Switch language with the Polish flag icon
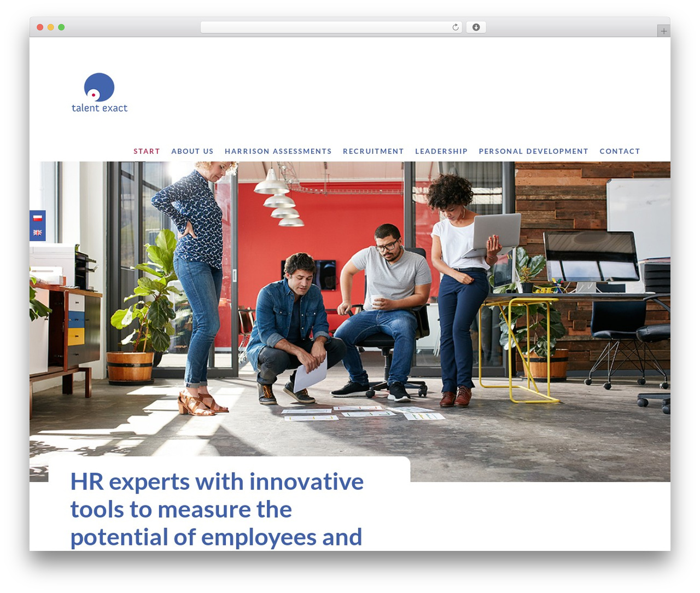 (37, 218)
